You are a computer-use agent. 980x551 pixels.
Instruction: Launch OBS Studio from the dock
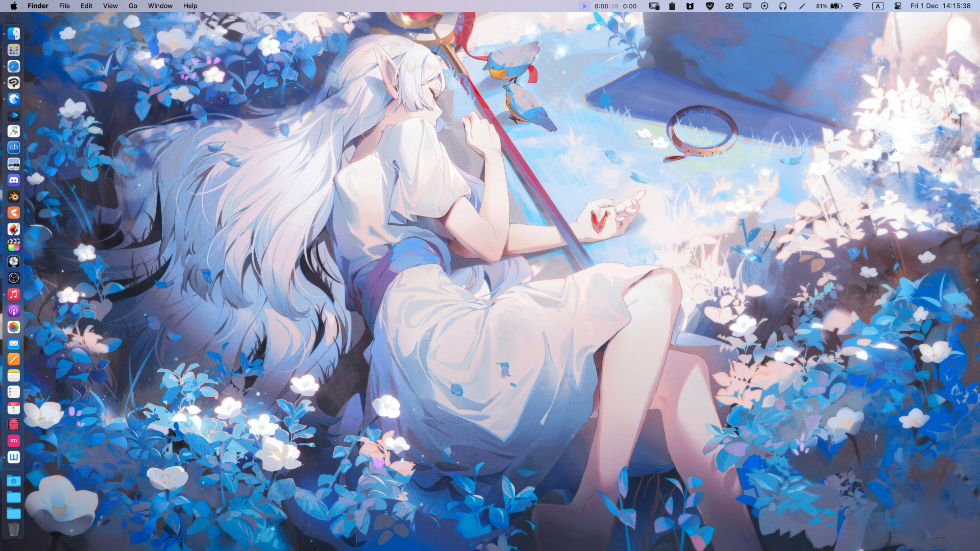coord(14,278)
